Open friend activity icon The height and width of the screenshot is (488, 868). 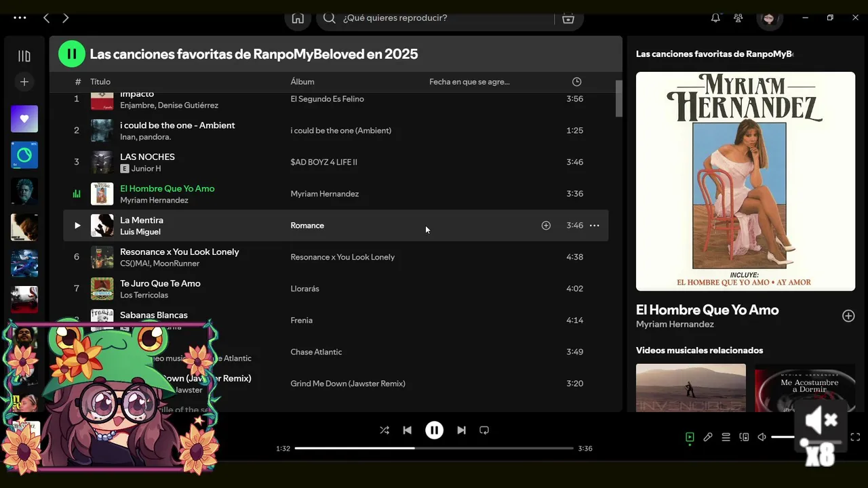point(738,18)
